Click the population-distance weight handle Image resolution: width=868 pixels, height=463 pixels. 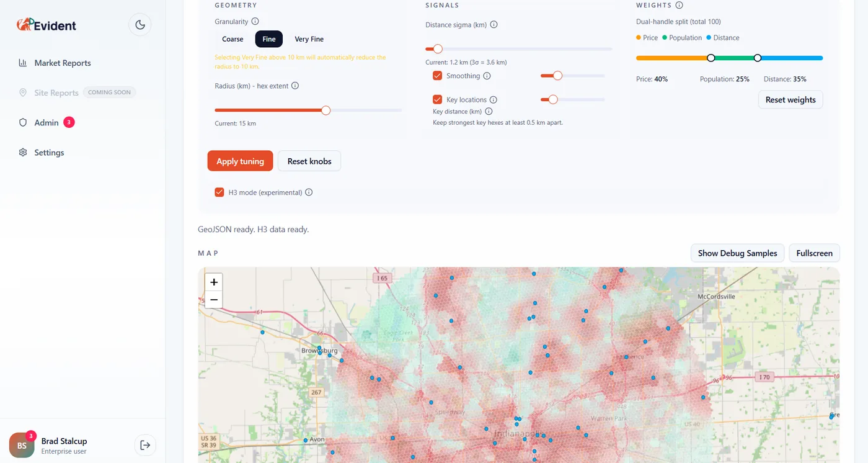click(758, 58)
